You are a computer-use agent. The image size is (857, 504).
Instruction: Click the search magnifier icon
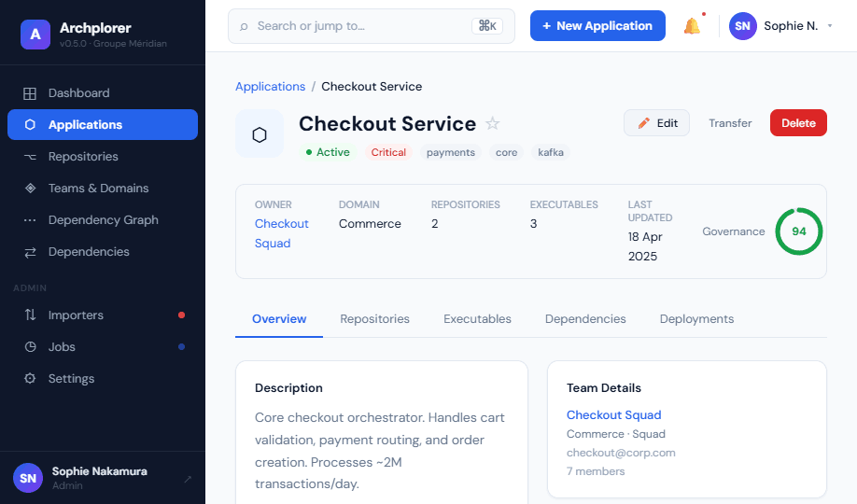tap(244, 26)
